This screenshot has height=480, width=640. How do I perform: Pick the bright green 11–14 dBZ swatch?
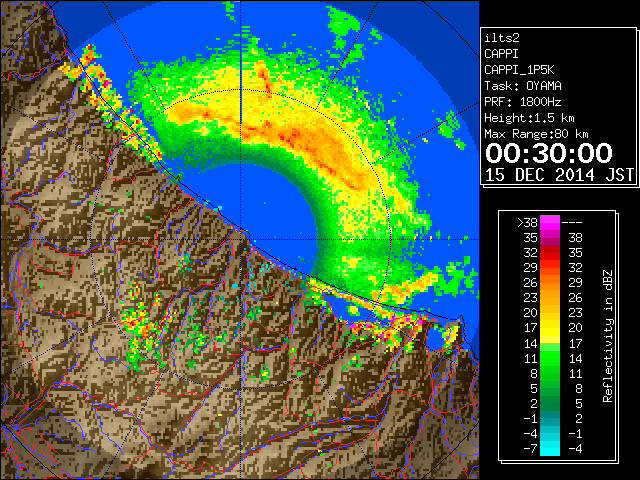(x=550, y=358)
